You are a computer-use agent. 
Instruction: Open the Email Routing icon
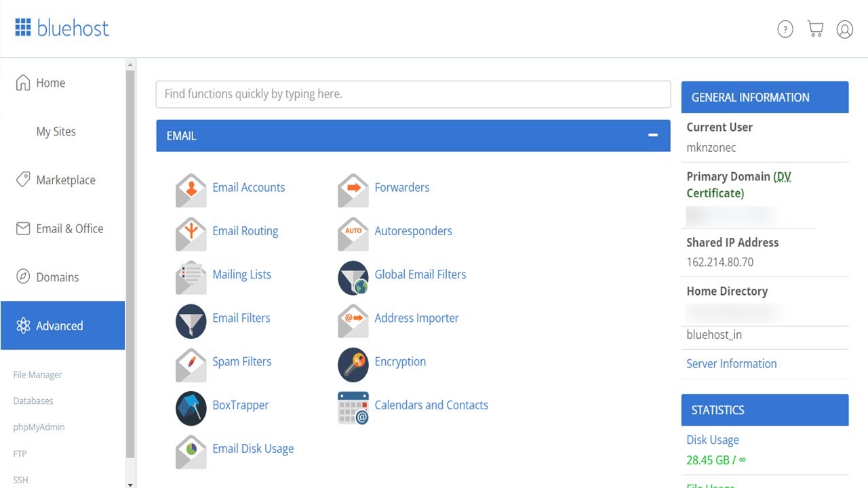tap(191, 234)
